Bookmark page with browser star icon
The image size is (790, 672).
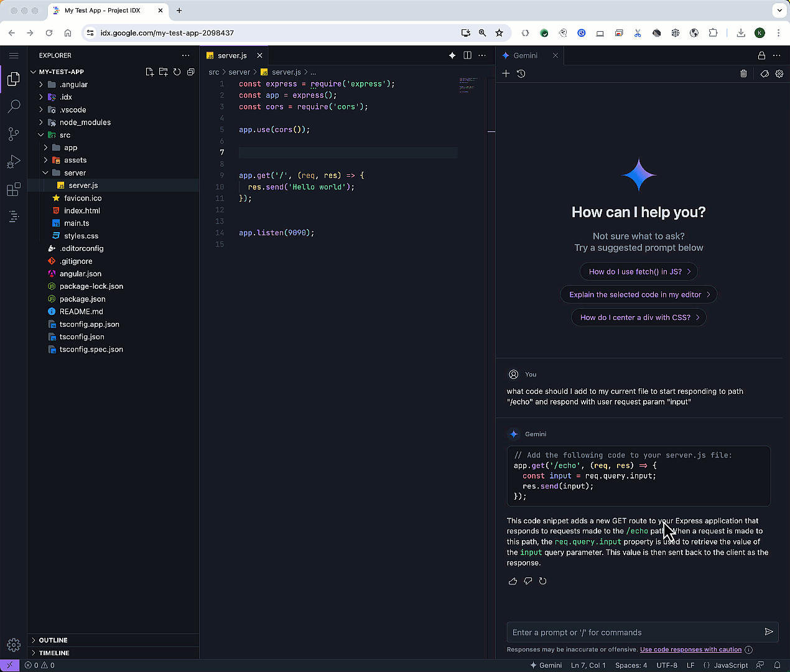click(x=499, y=33)
